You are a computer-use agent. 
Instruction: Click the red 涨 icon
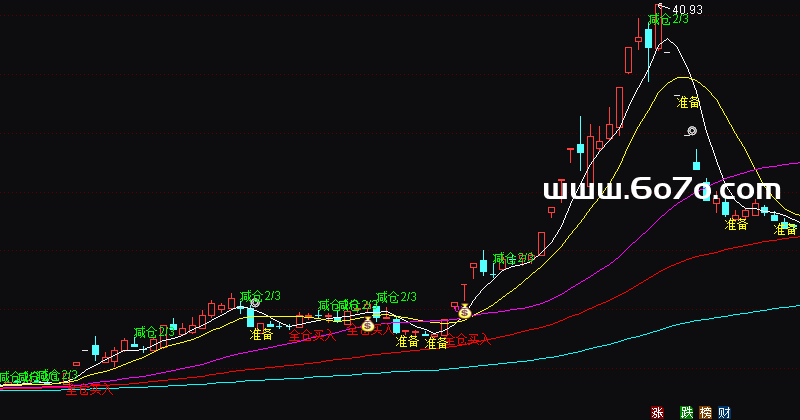[x=658, y=412]
